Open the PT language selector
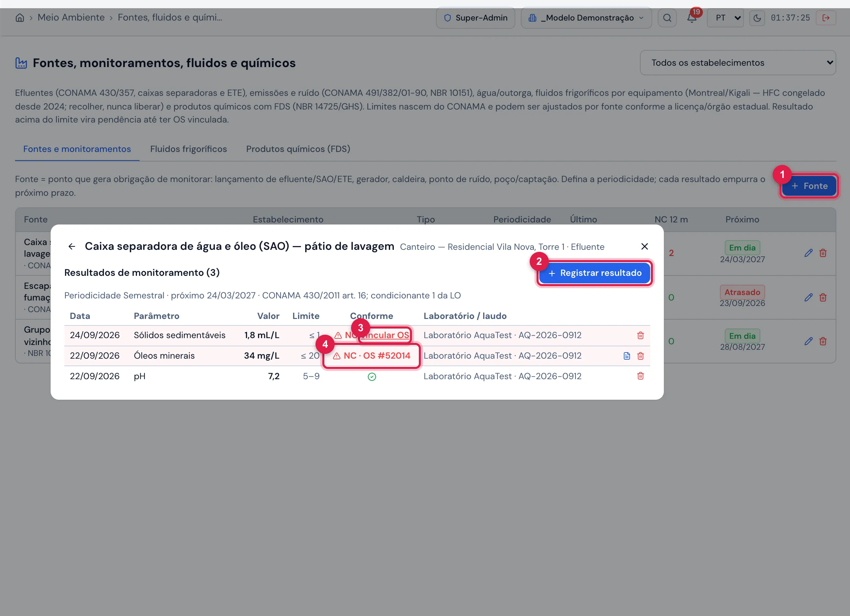The height and width of the screenshot is (616, 850). (725, 17)
